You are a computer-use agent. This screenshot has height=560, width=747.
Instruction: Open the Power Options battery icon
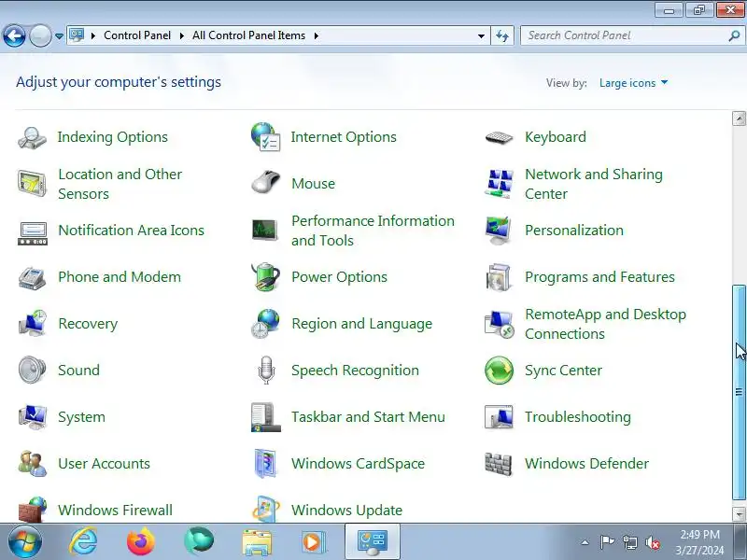coord(265,276)
